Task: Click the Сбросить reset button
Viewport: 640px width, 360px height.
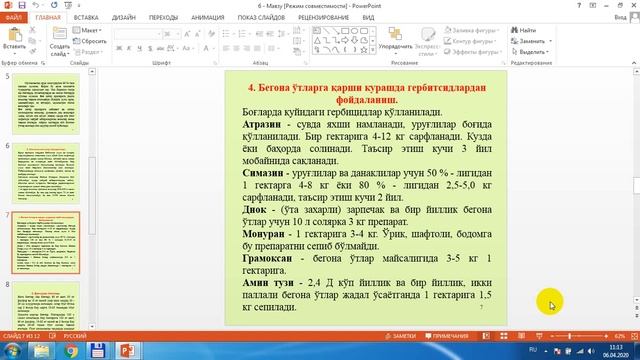Action: [x=90, y=41]
